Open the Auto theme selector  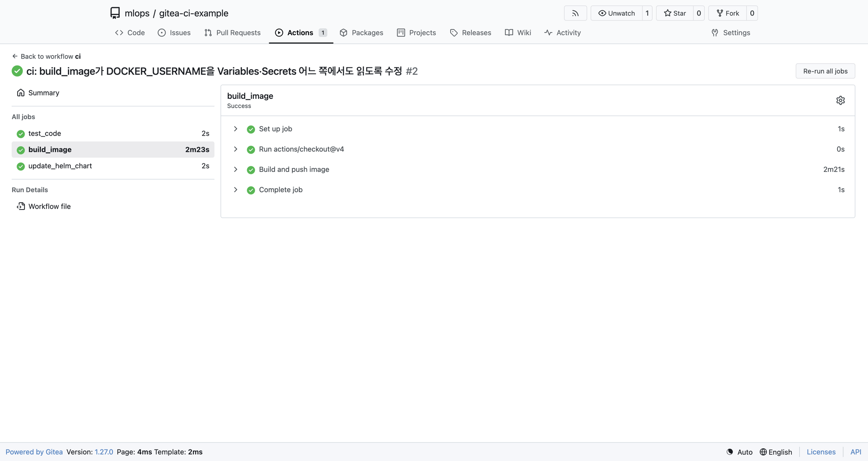coord(740,452)
